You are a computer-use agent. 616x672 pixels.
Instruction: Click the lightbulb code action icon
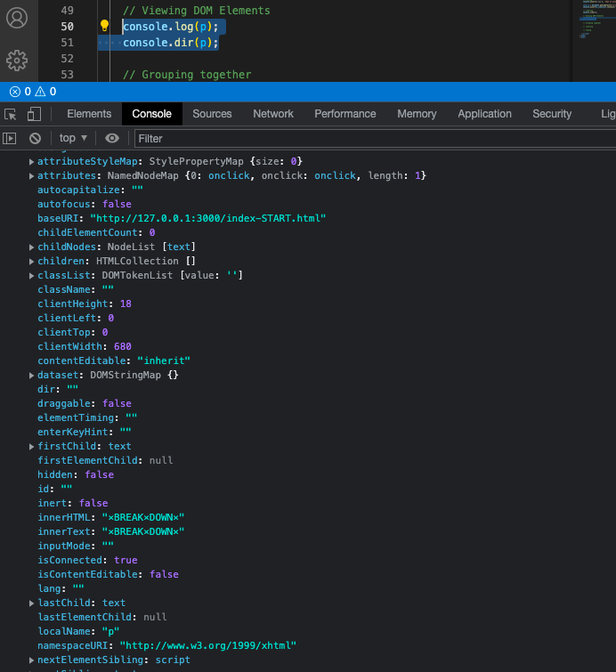click(x=104, y=27)
